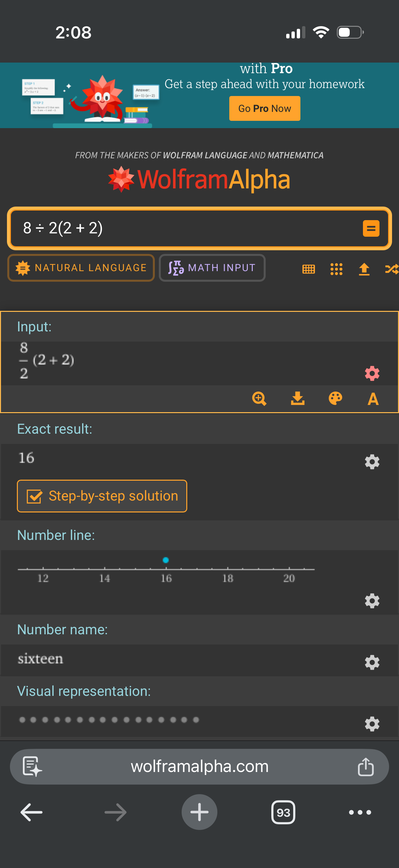
Task: Open the Exact result gear settings
Action: (372, 461)
